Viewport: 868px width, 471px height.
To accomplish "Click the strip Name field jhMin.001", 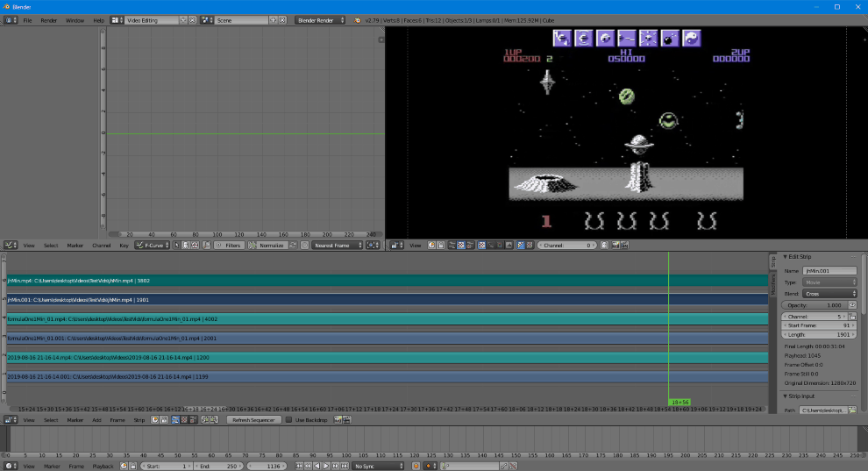I will click(x=829, y=271).
